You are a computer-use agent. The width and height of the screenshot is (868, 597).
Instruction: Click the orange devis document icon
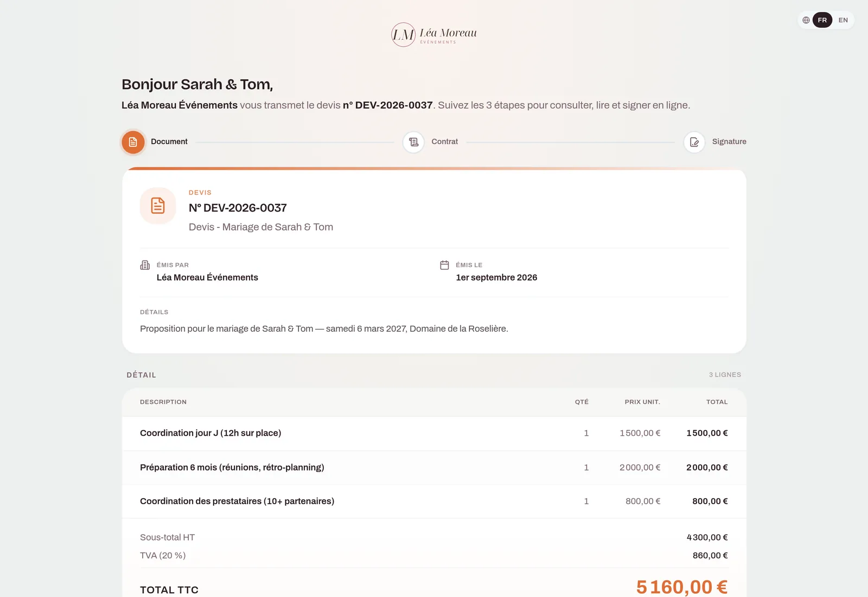[158, 206]
